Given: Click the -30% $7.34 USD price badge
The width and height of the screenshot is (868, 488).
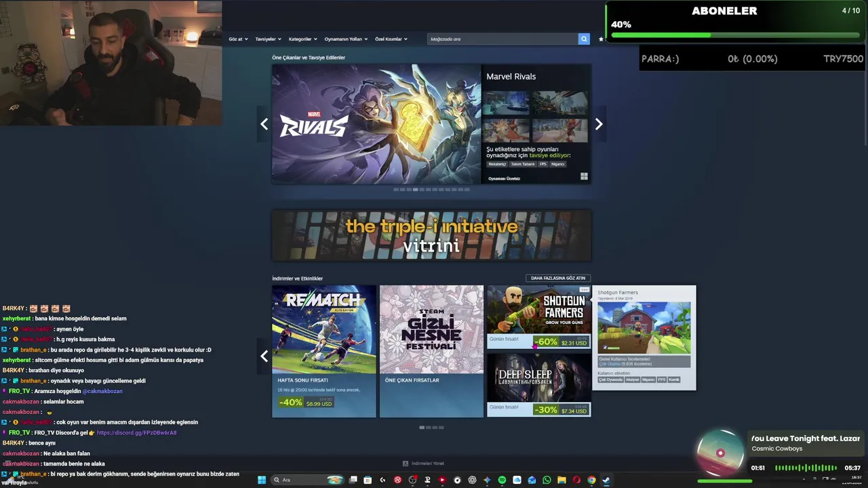Looking at the screenshot, I should [x=561, y=410].
